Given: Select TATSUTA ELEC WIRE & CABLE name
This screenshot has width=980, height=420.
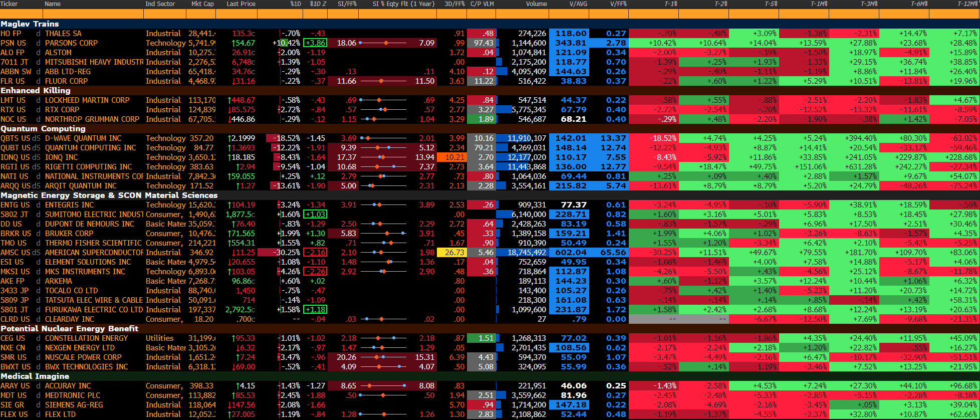Looking at the screenshot, I should click(x=94, y=300).
